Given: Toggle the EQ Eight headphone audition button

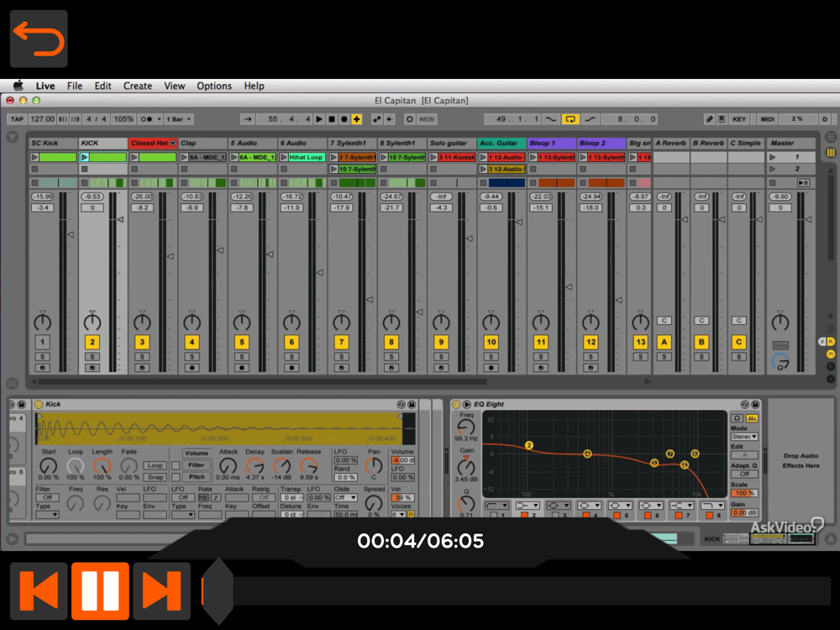Looking at the screenshot, I should tap(738, 417).
